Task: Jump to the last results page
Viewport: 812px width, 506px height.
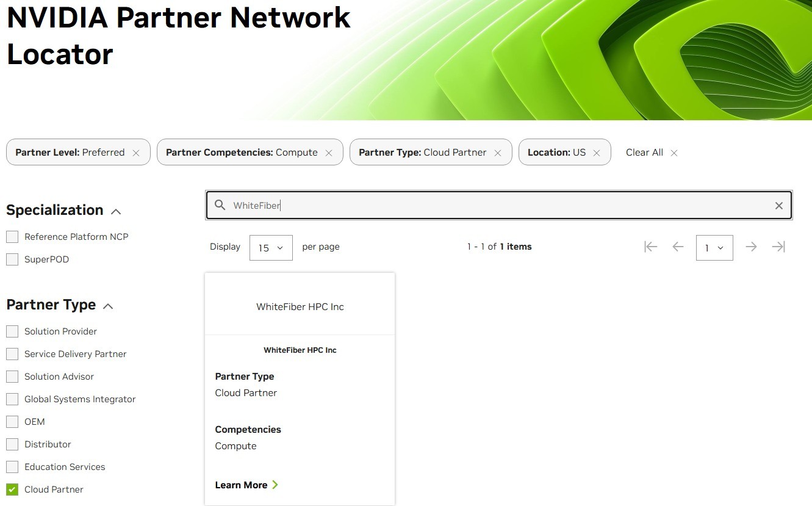Action: click(x=778, y=247)
